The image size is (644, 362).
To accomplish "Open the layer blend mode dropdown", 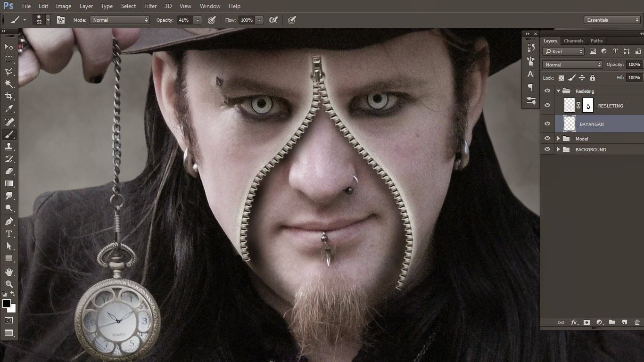I will tap(572, 65).
